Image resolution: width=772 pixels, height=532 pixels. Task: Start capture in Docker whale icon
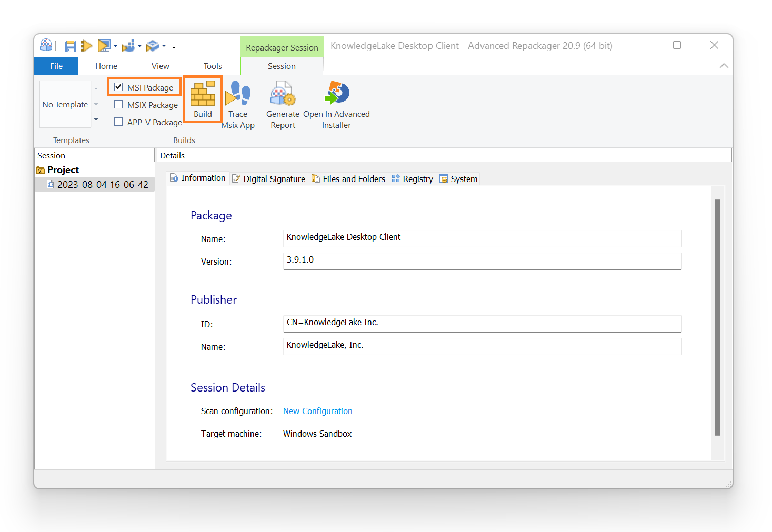pos(128,46)
